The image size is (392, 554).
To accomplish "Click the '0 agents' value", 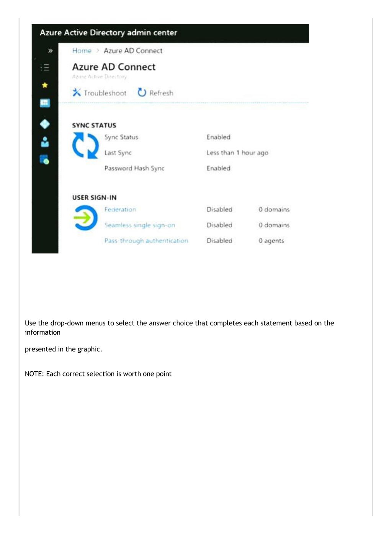I will pos(271,240).
